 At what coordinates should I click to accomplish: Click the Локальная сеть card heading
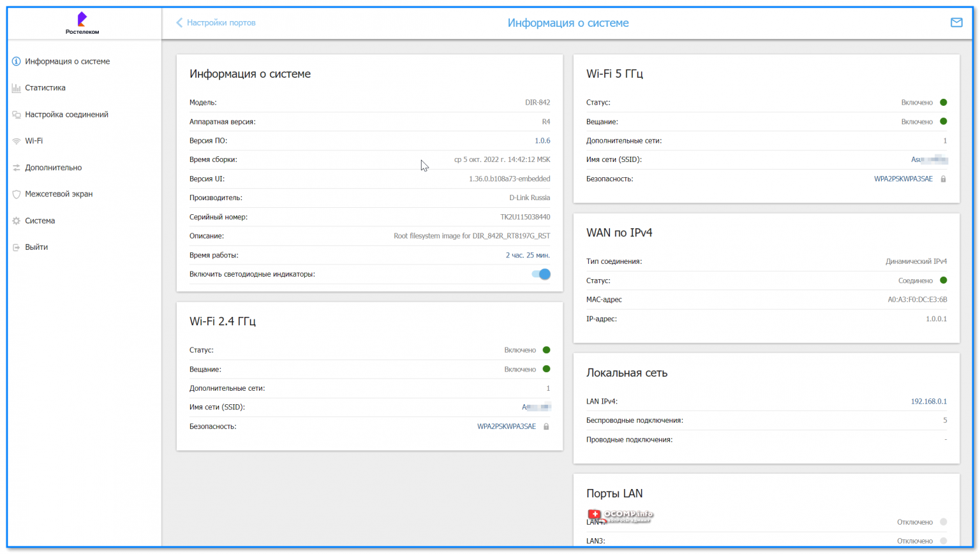point(627,373)
